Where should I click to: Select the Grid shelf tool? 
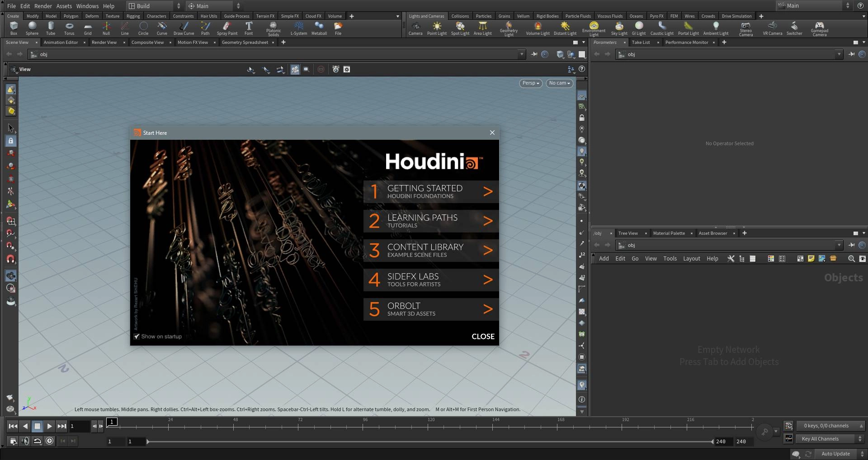click(x=88, y=28)
